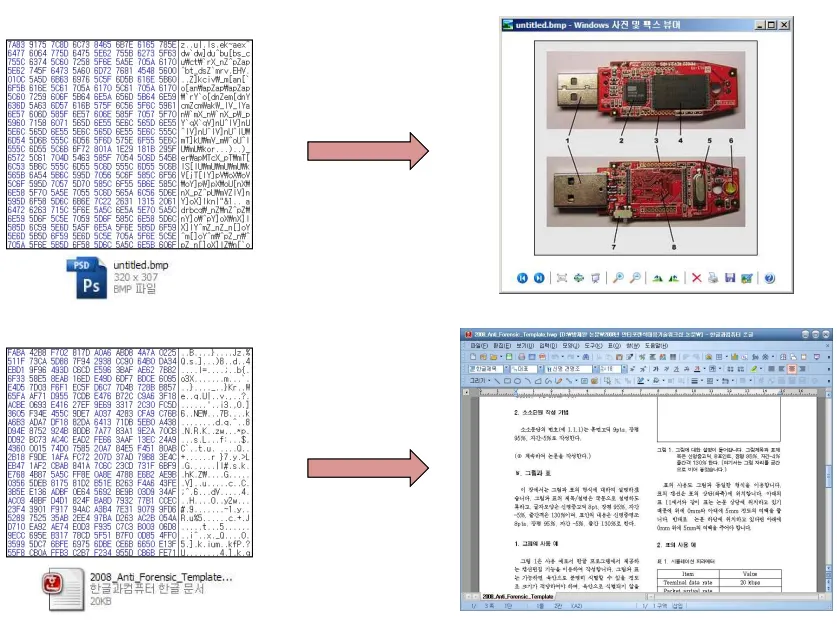Viewport: 837px width, 626px height.
Task: Open the language 대표 dropdown in Hangul
Action: [x=540, y=369]
